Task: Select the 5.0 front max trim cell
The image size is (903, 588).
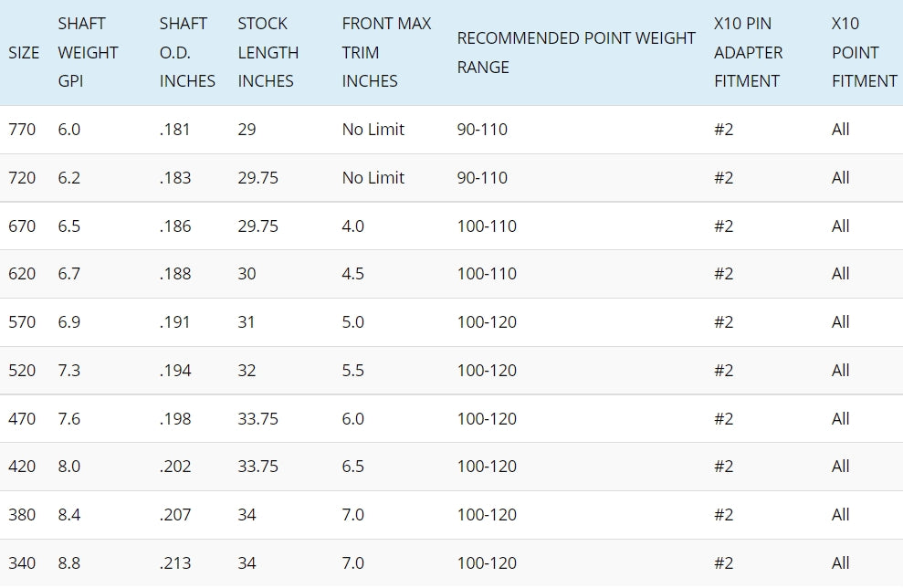Action: (x=353, y=322)
